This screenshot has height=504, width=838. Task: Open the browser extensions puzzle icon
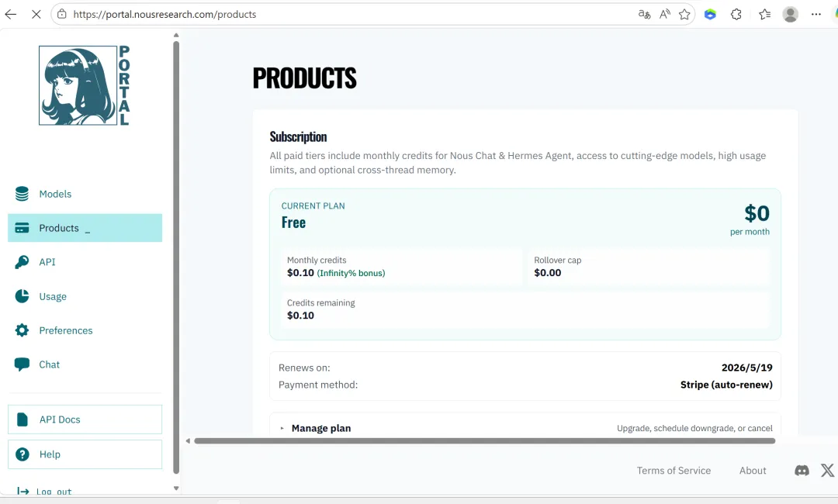point(736,15)
